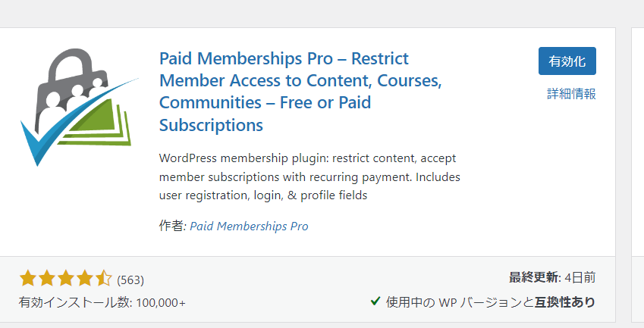Click the 最終更新 4日前 text
Viewport: 644px width, 328px height.
click(x=552, y=277)
